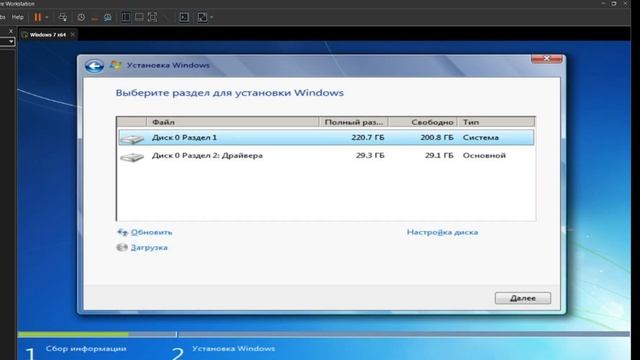Click the 29.1 ГБ free space value
This screenshot has width=640, height=360.
click(439, 156)
